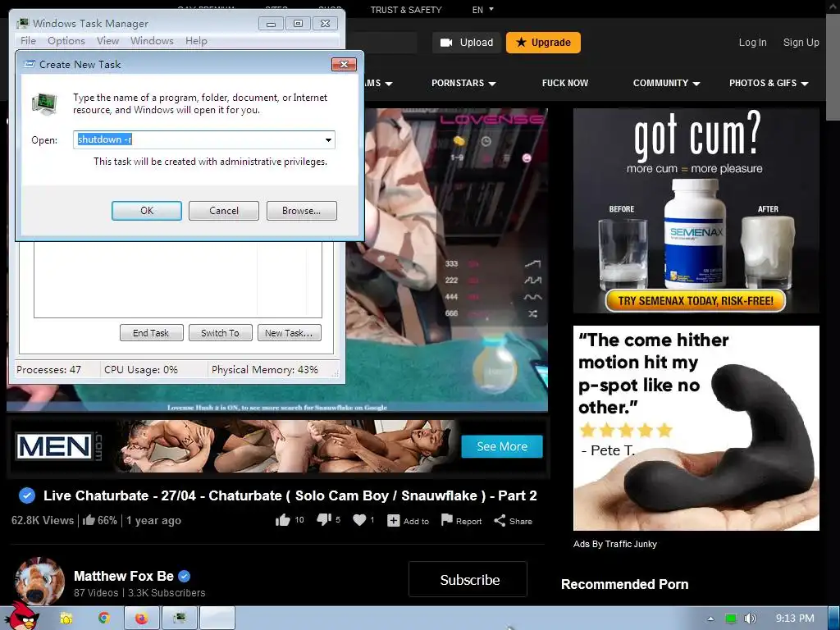This screenshot has height=630, width=840.
Task: Expand the Open command history dropdown
Action: [x=328, y=139]
